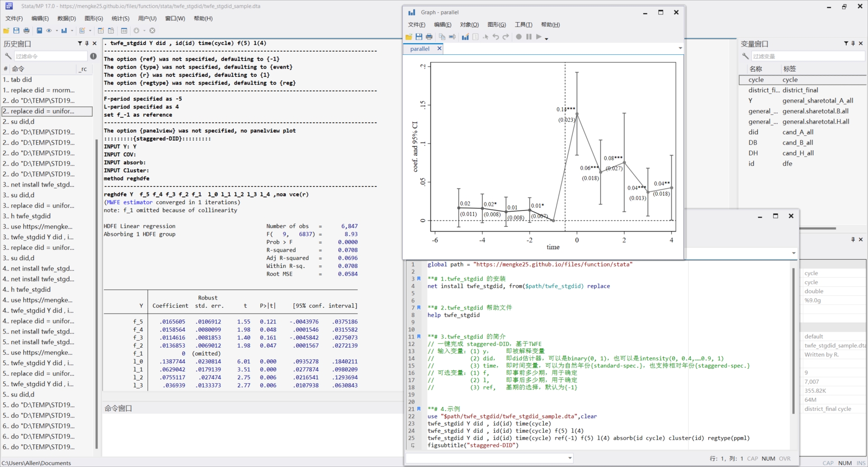Select the parallel graph tab

click(420, 49)
